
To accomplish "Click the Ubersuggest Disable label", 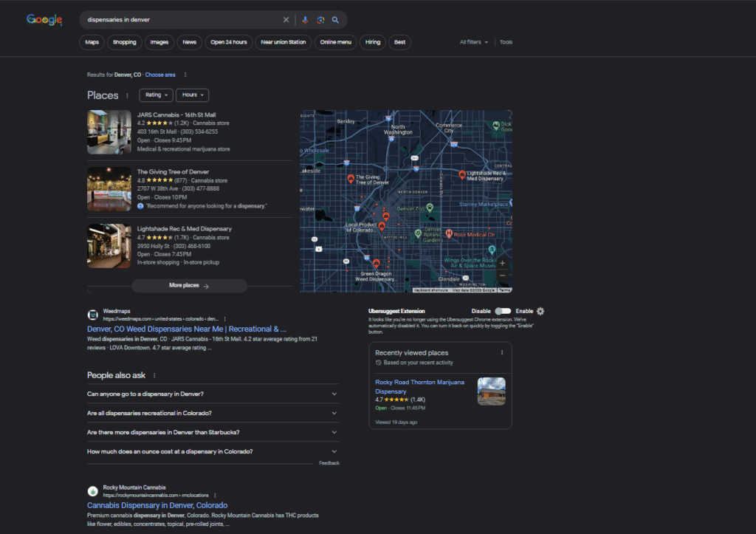I will [481, 311].
